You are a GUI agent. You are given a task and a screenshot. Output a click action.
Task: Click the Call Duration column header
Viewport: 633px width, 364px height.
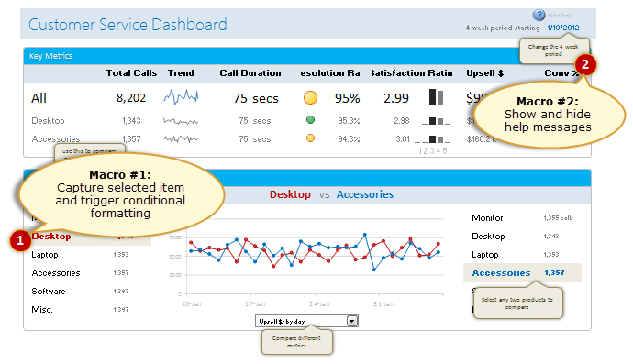250,73
